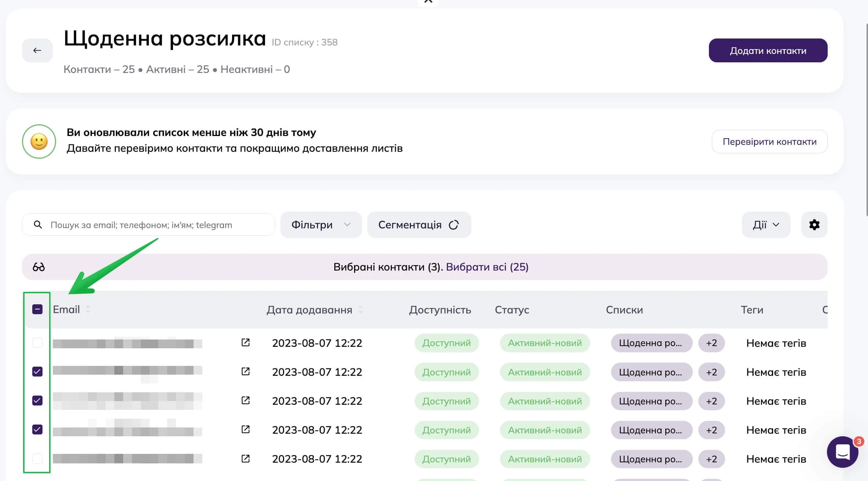The image size is (868, 481).
Task: Uncheck the fourth contact row checkbox
Action: point(37,429)
